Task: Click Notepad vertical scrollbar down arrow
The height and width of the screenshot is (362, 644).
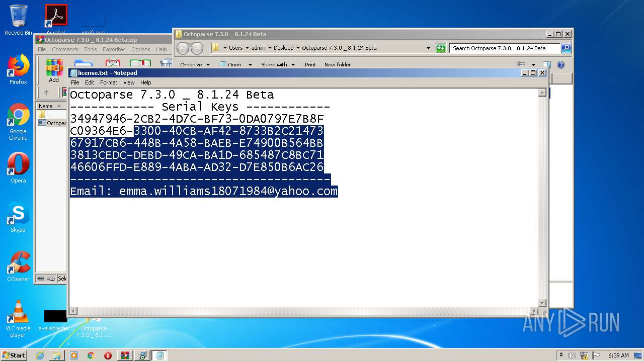Action: tap(542, 303)
